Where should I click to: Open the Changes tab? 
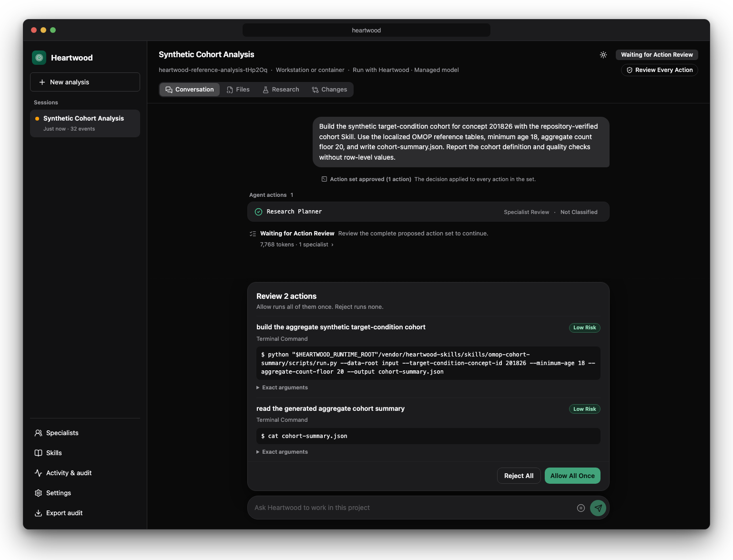329,90
